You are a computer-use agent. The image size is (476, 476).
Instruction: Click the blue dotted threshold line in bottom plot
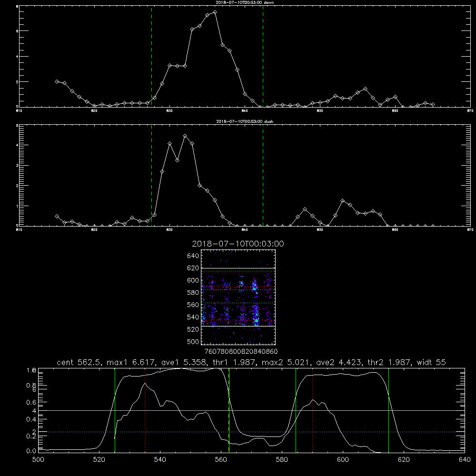pyautogui.click(x=251, y=432)
